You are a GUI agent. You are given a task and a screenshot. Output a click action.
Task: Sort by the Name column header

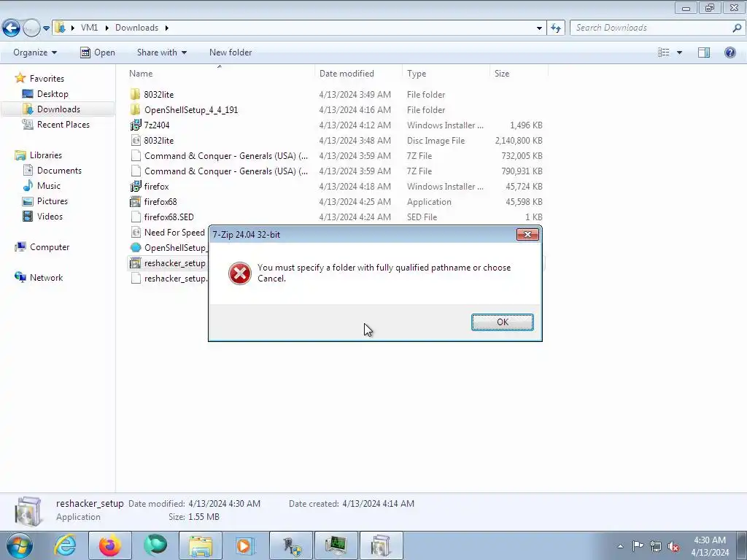coord(220,74)
